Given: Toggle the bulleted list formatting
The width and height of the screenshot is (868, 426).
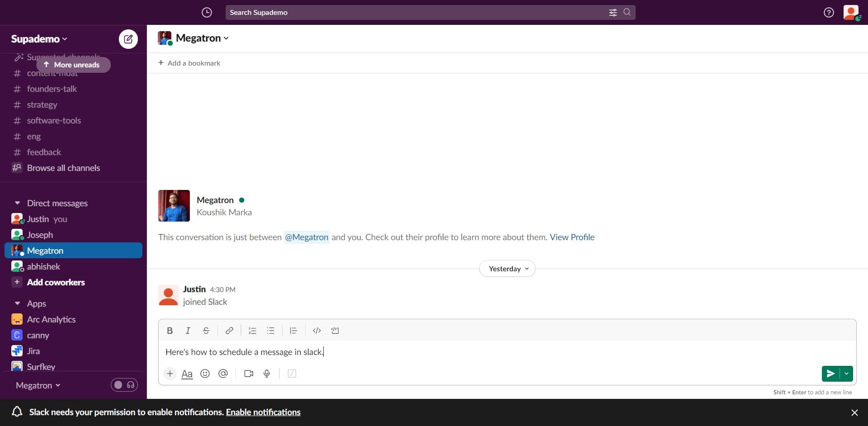Looking at the screenshot, I should point(270,331).
